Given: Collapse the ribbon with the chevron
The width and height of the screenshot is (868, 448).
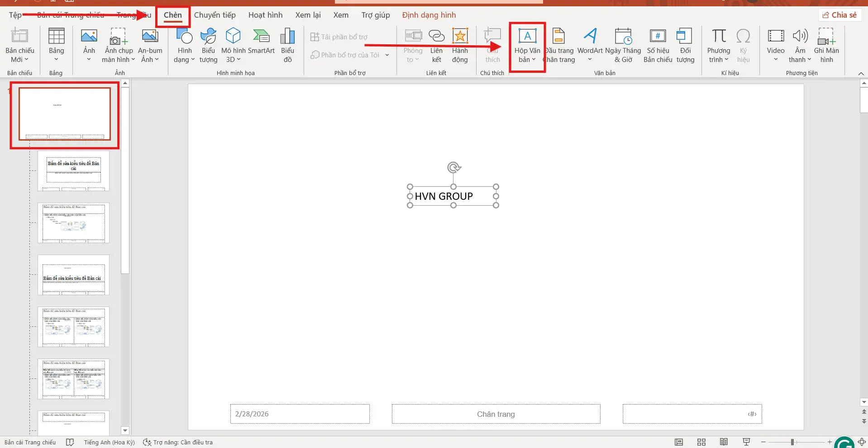Looking at the screenshot, I should (861, 74).
